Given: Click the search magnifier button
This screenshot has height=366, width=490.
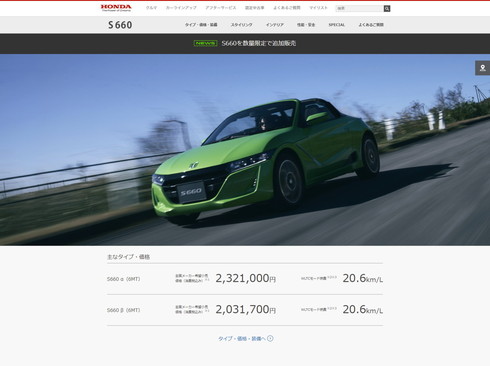Looking at the screenshot, I should pyautogui.click(x=387, y=8).
